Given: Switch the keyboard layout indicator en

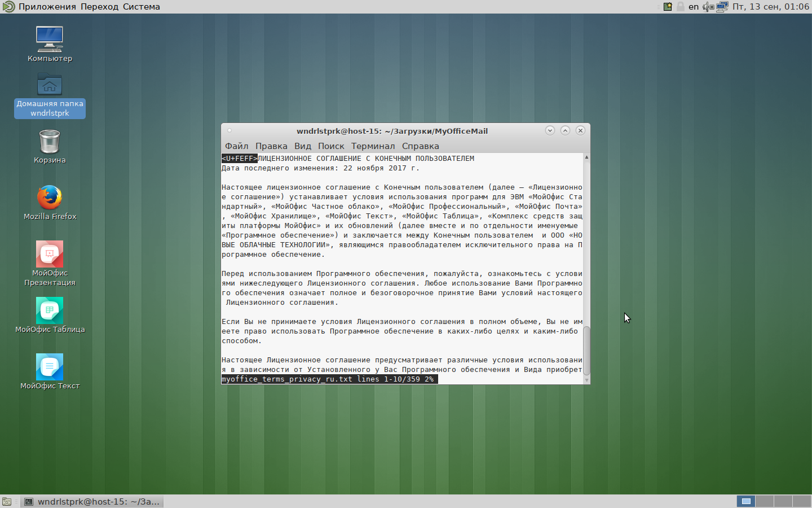Looking at the screenshot, I should tap(694, 7).
